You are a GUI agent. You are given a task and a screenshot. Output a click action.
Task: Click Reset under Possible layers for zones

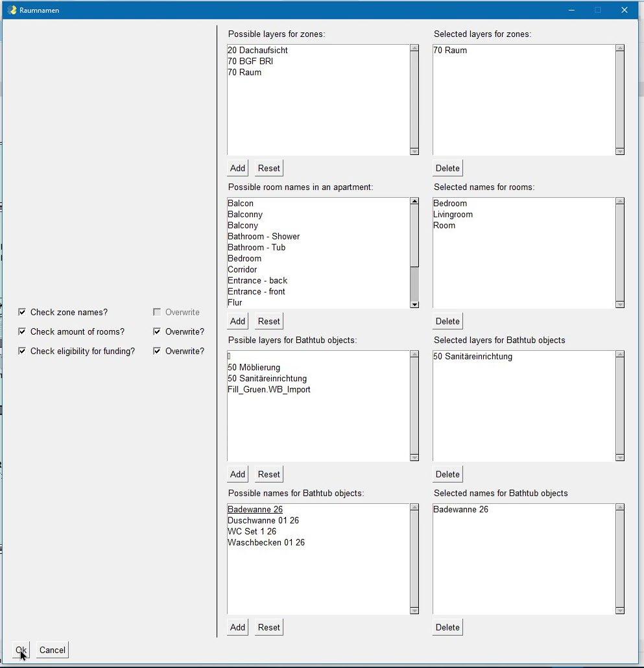click(268, 168)
